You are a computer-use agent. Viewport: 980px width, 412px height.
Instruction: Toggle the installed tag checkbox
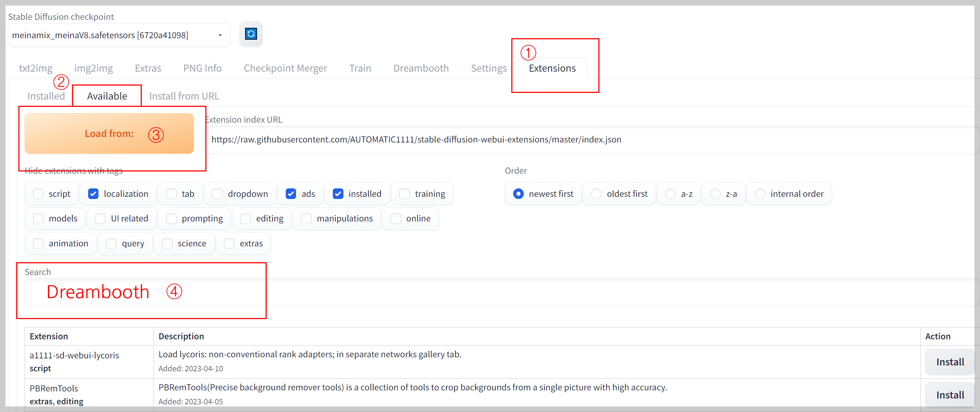pyautogui.click(x=338, y=194)
